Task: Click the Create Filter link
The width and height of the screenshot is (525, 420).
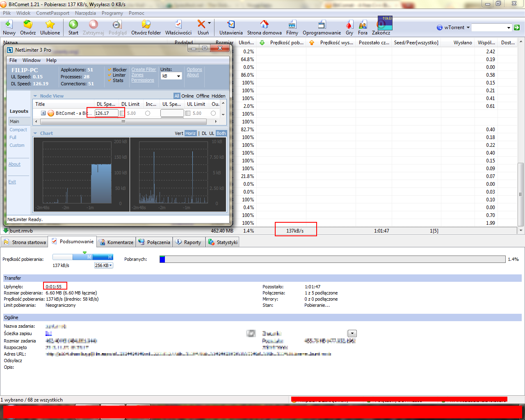Action: [x=144, y=70]
